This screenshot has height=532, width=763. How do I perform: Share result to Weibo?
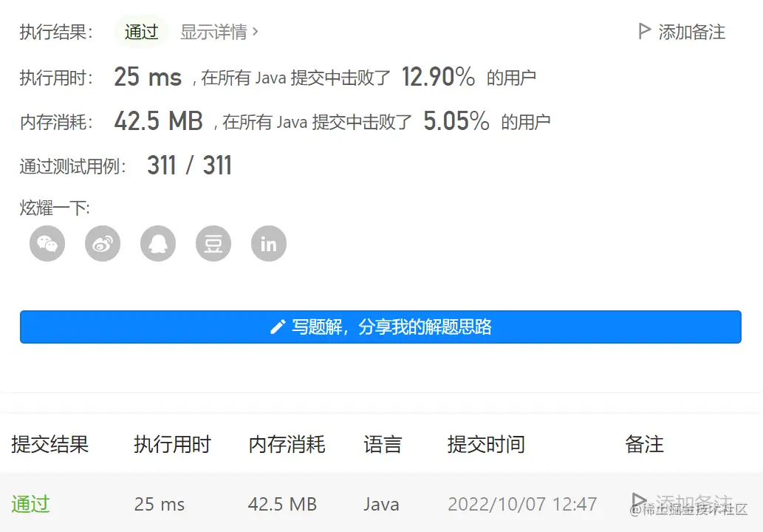102,243
